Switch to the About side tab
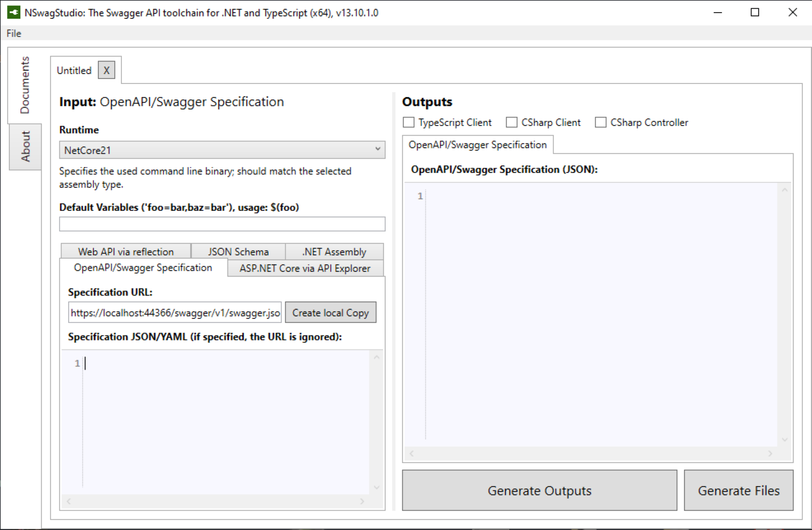812x530 pixels. click(25, 146)
